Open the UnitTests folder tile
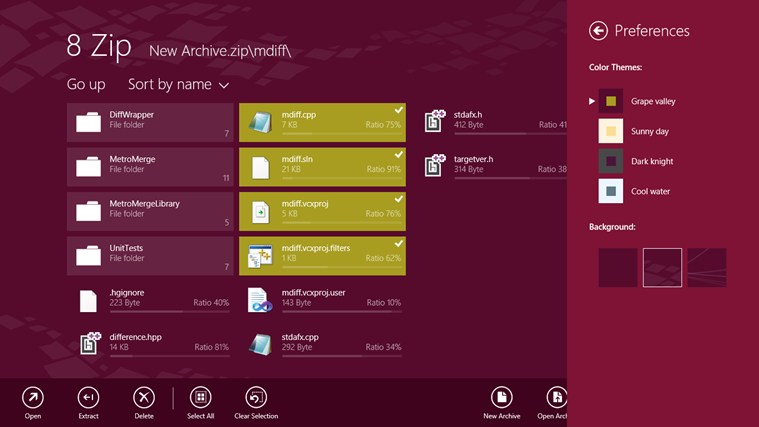Image resolution: width=759 pixels, height=427 pixels. (x=150, y=256)
